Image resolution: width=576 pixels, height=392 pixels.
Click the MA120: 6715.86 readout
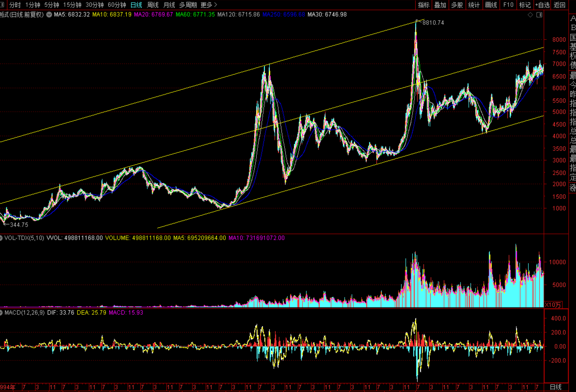coord(239,15)
